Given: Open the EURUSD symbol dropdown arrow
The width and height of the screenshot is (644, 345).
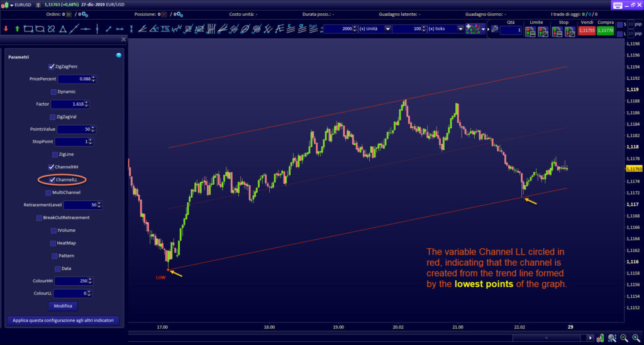Looking at the screenshot, I should (13, 5).
